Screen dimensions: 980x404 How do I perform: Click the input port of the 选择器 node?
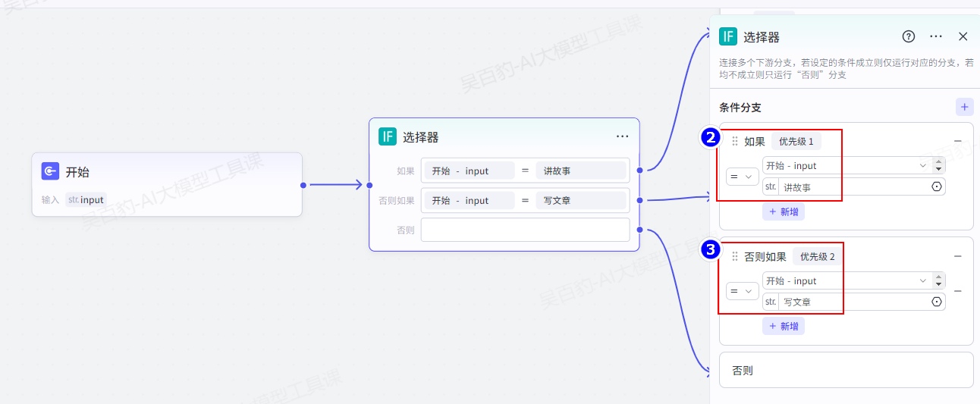369,184
